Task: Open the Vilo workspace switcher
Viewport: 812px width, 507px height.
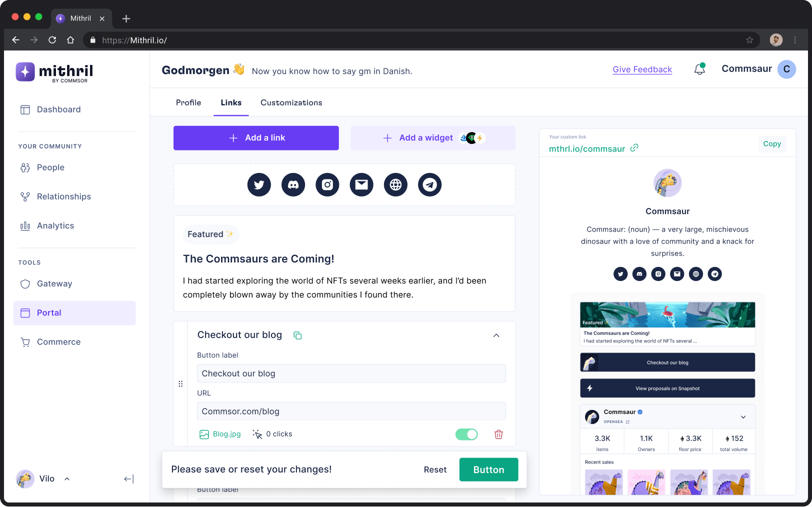Action: tap(43, 479)
